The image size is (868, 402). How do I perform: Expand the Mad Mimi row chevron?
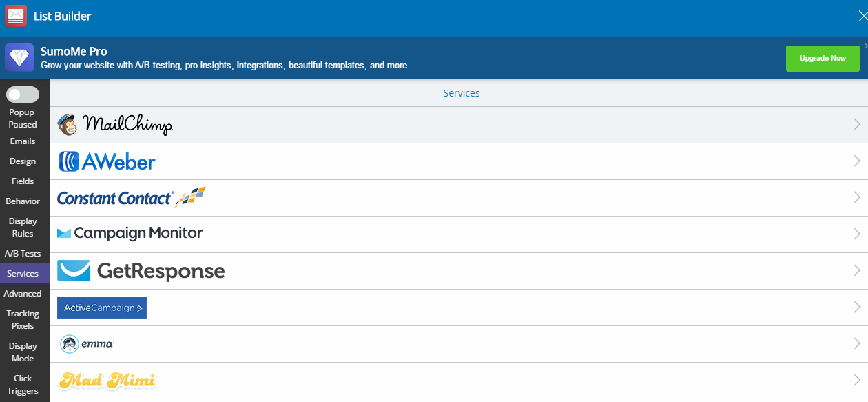pyautogui.click(x=857, y=381)
